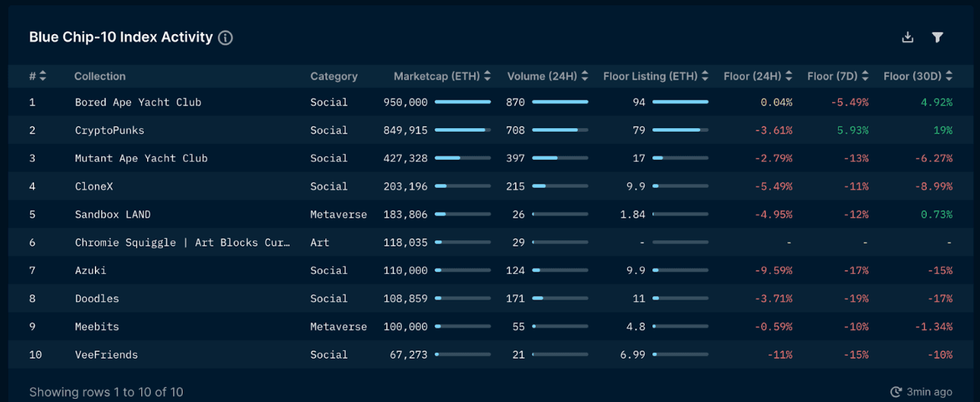Sort by the # column arrows
980x402 pixels.
coord(42,76)
